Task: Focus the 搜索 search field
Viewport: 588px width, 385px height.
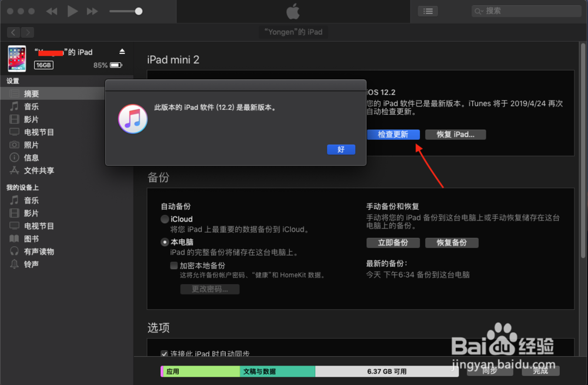Action: [x=526, y=11]
